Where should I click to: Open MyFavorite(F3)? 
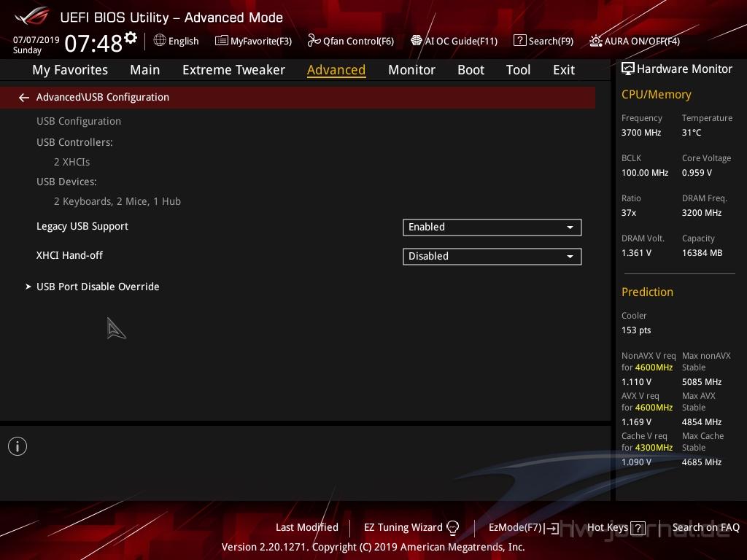[x=253, y=41]
